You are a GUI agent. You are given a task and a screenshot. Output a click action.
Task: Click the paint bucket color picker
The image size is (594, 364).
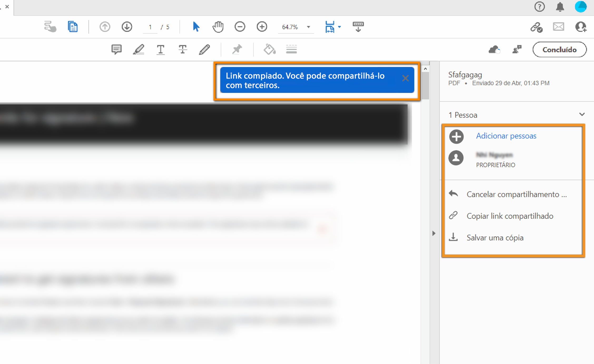[x=269, y=49]
